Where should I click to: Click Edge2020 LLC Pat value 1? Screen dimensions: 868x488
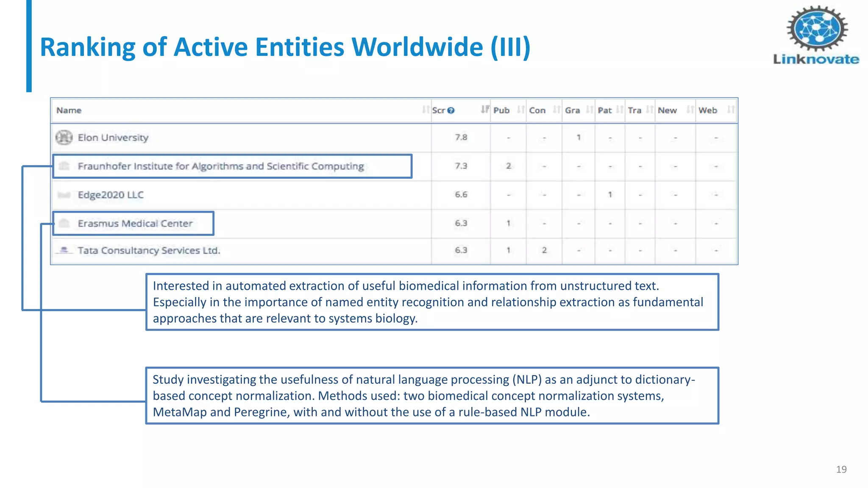(x=610, y=194)
